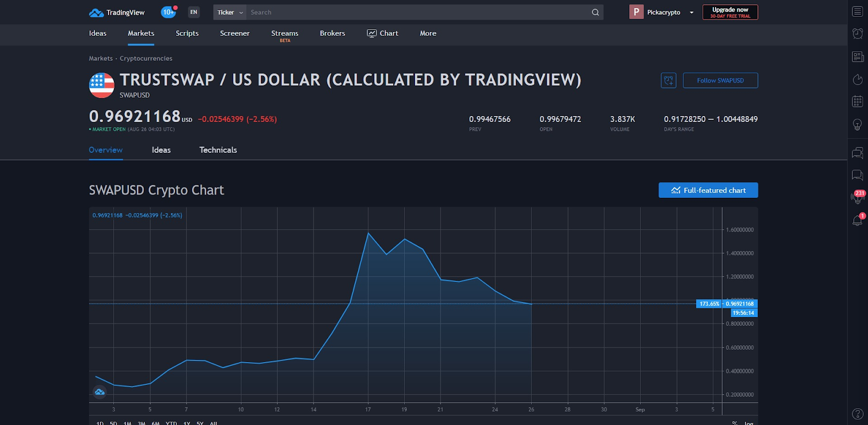Image resolution: width=868 pixels, height=425 pixels.
Task: Click the 0.96921168 current price label on price axis
Action: [740, 304]
